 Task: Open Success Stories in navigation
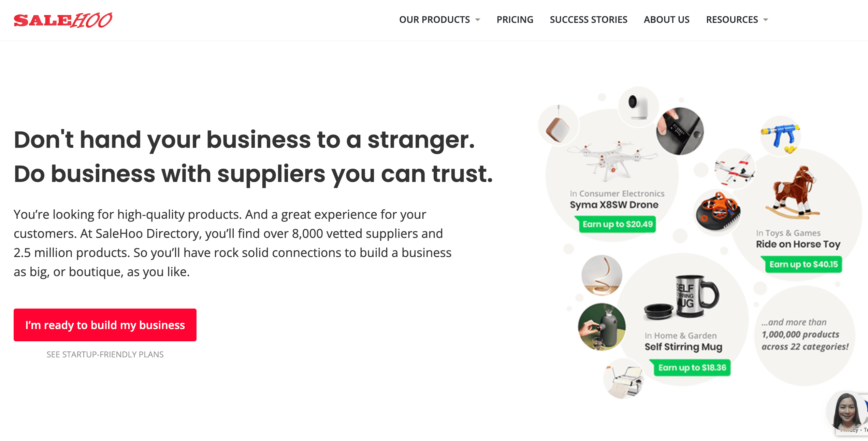(x=589, y=20)
